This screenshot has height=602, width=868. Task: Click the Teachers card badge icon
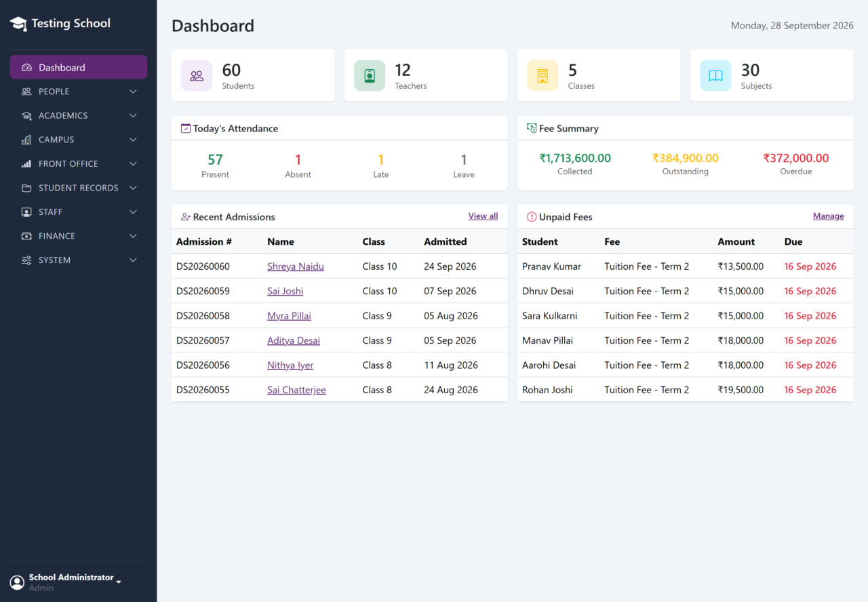coord(370,76)
